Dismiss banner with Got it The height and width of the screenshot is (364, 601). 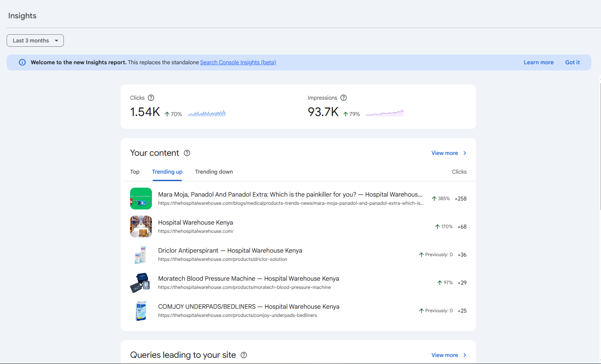point(572,62)
